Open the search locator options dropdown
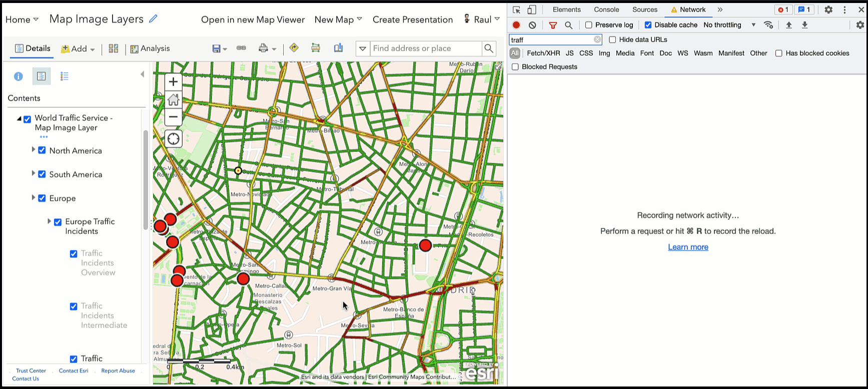868x389 pixels. 363,49
